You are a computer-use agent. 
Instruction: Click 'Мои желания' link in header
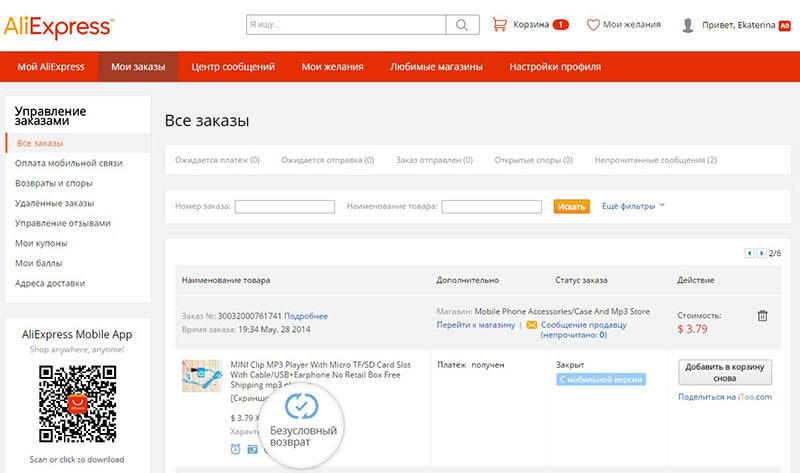[632, 24]
